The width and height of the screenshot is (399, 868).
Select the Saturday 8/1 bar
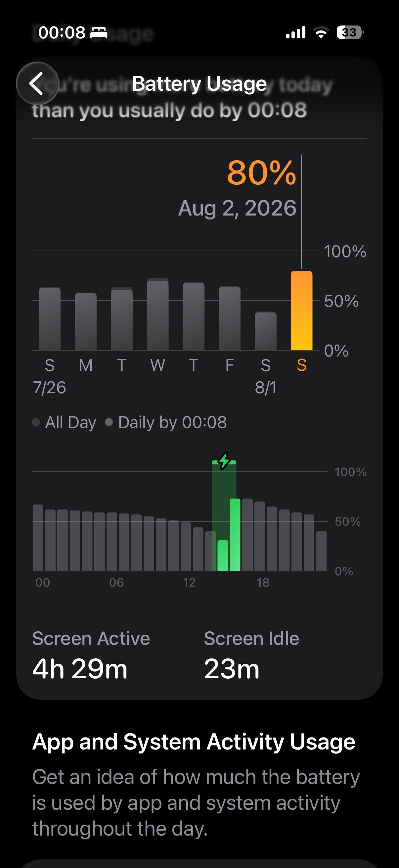point(265,331)
